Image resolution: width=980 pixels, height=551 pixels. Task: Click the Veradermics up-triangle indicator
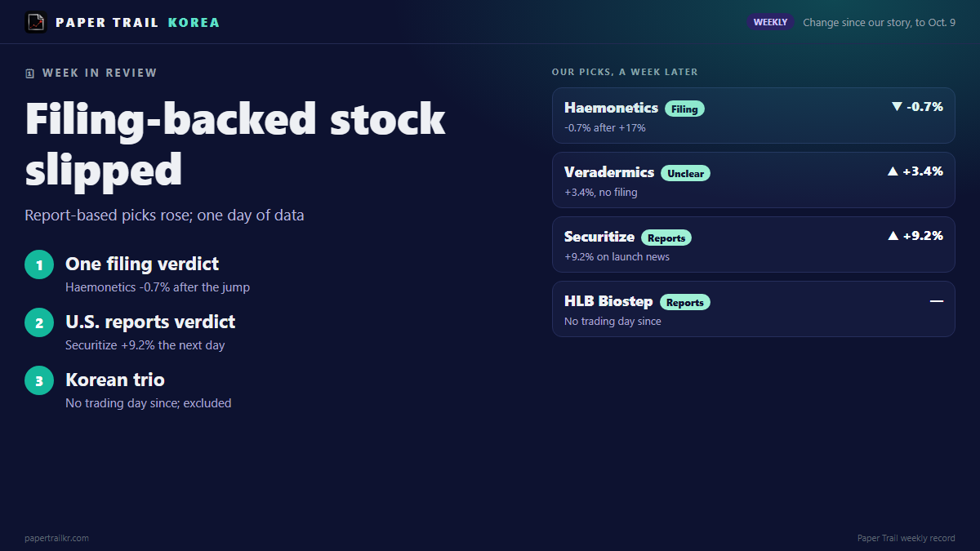click(x=893, y=171)
